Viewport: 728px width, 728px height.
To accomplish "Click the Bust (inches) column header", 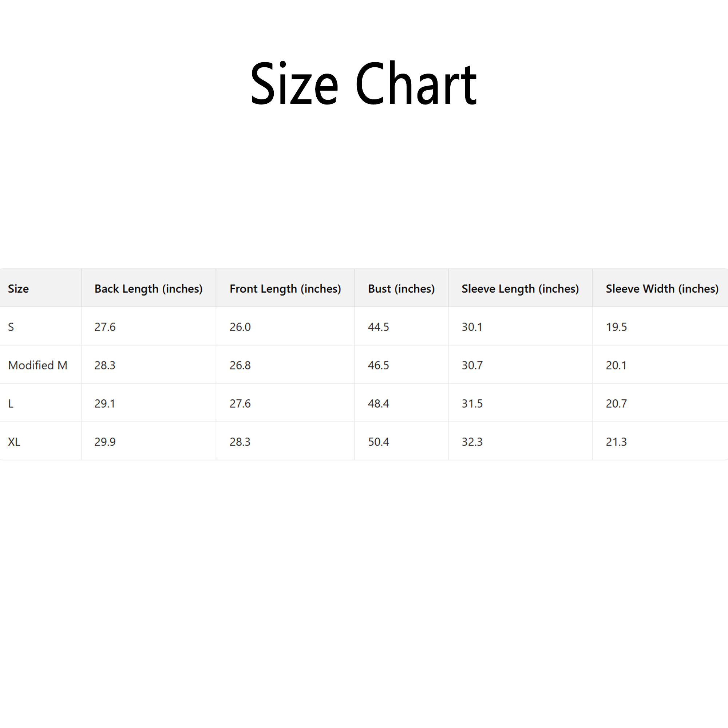I will (401, 289).
